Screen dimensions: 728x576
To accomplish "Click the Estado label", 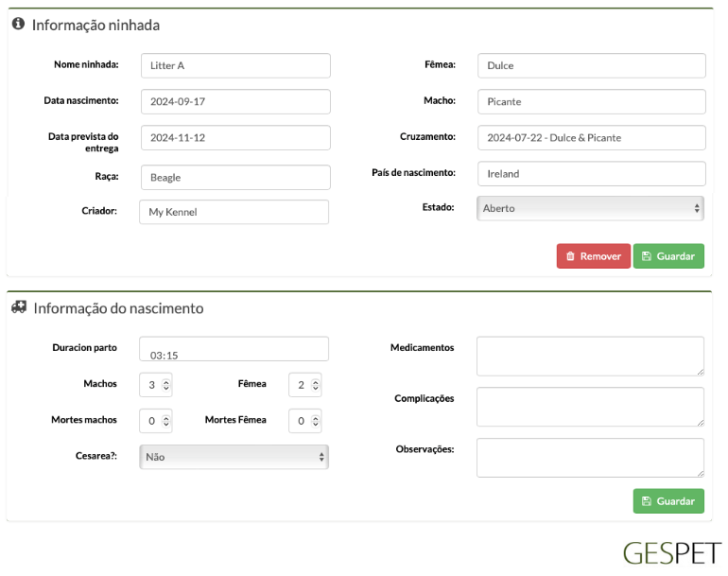I will coord(438,207).
